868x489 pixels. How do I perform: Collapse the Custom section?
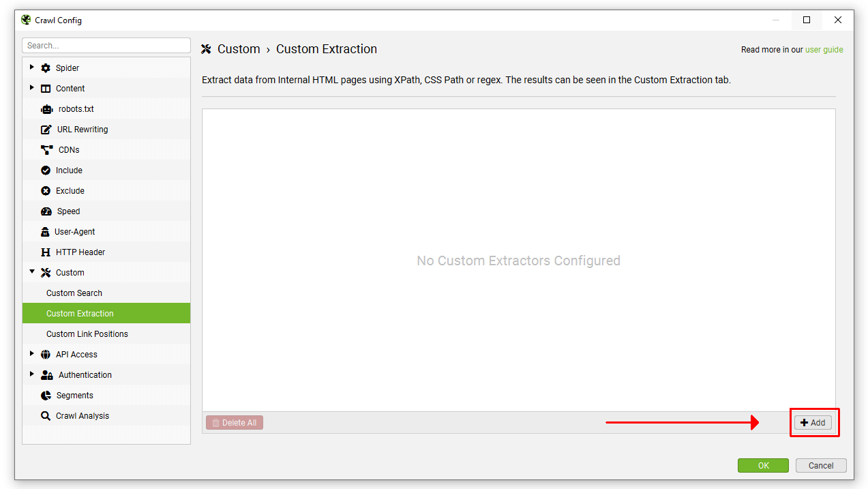[x=31, y=272]
